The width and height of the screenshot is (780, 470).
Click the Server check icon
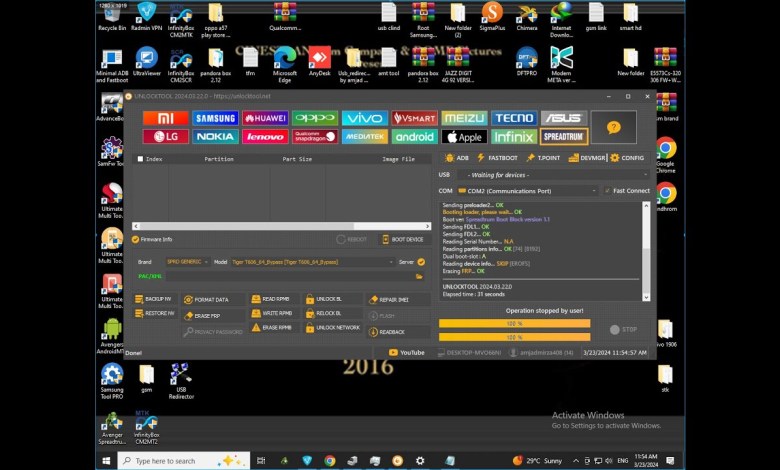click(421, 262)
